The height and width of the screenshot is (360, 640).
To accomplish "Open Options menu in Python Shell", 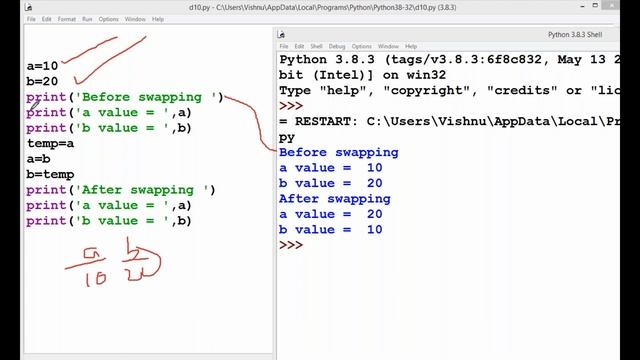I will click(362, 46).
